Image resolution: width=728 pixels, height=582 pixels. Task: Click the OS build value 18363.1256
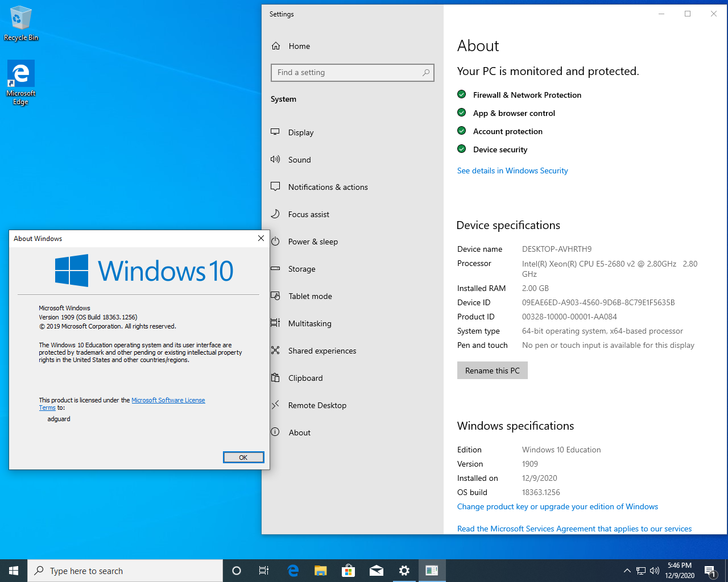point(541,492)
